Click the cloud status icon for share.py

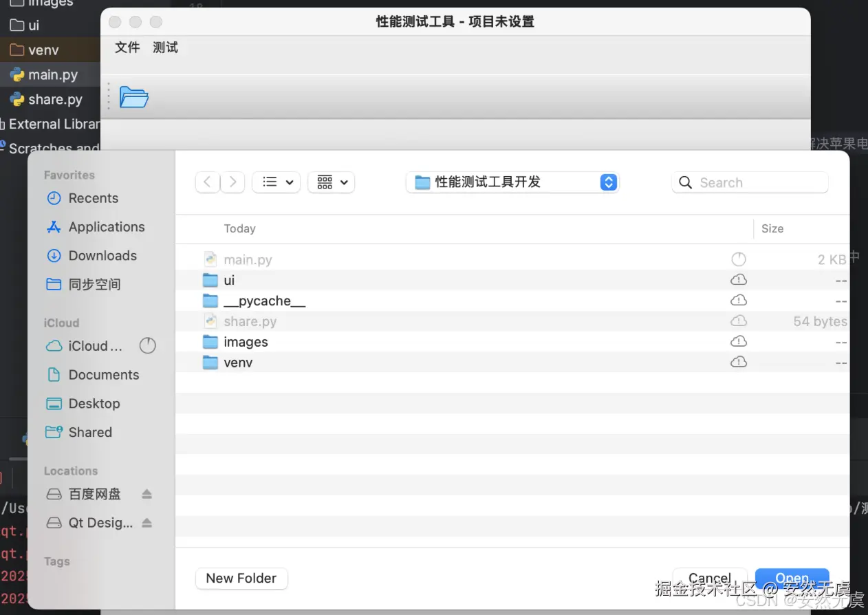tap(739, 321)
